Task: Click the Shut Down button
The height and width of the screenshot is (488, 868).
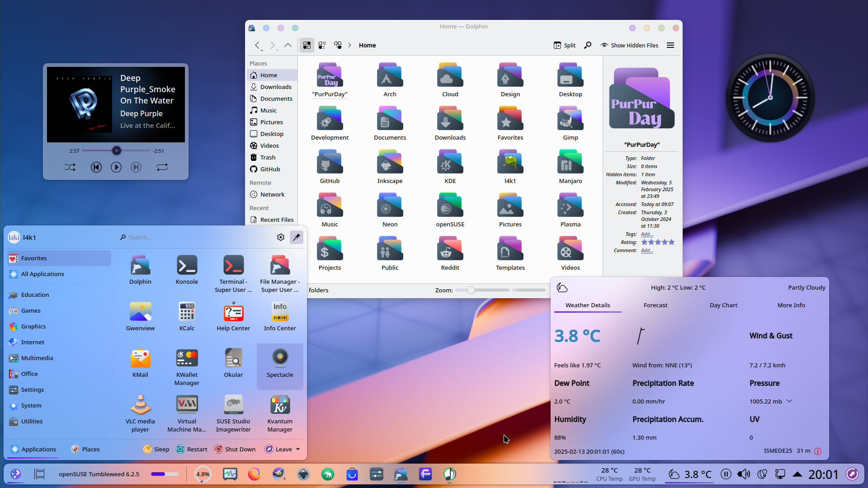Action: coord(235,449)
